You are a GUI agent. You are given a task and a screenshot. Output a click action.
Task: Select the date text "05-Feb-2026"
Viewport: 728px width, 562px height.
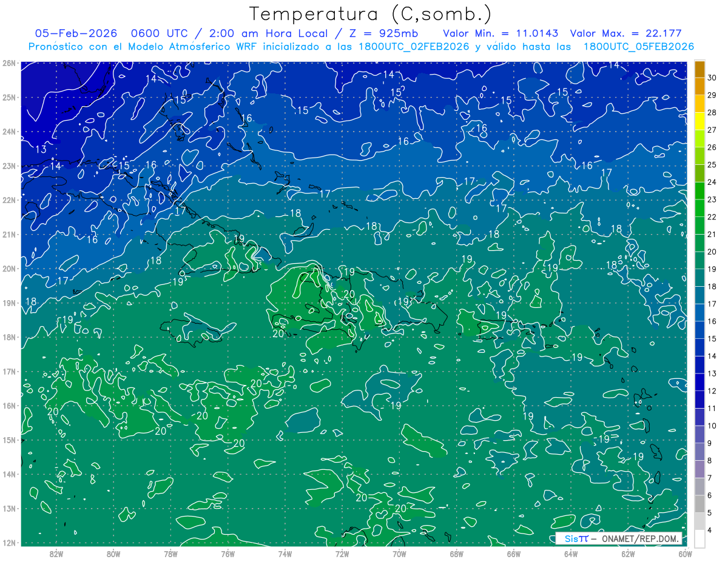click(x=75, y=34)
